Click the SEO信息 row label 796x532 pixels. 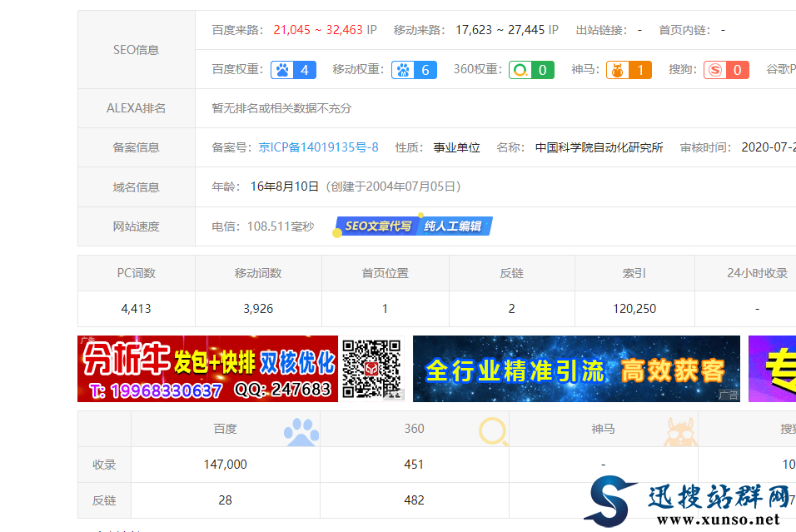(136, 50)
